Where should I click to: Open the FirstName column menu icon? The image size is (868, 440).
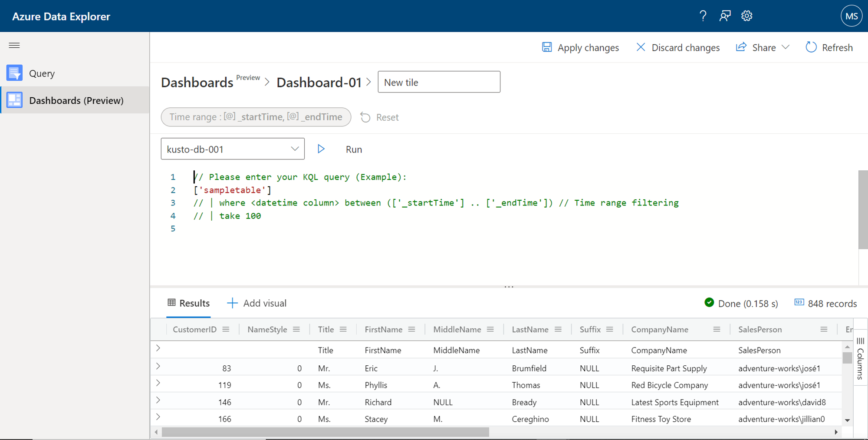[412, 329]
